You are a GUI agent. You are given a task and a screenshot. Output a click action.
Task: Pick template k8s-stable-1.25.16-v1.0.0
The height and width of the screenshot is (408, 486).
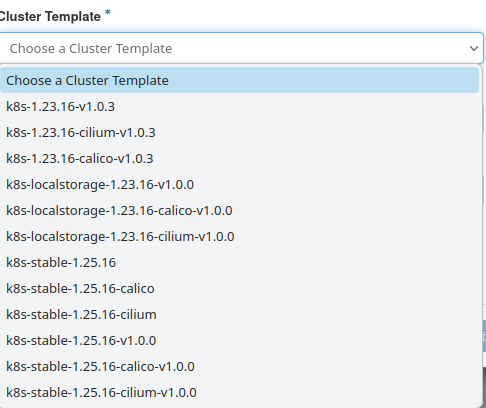(x=239, y=341)
